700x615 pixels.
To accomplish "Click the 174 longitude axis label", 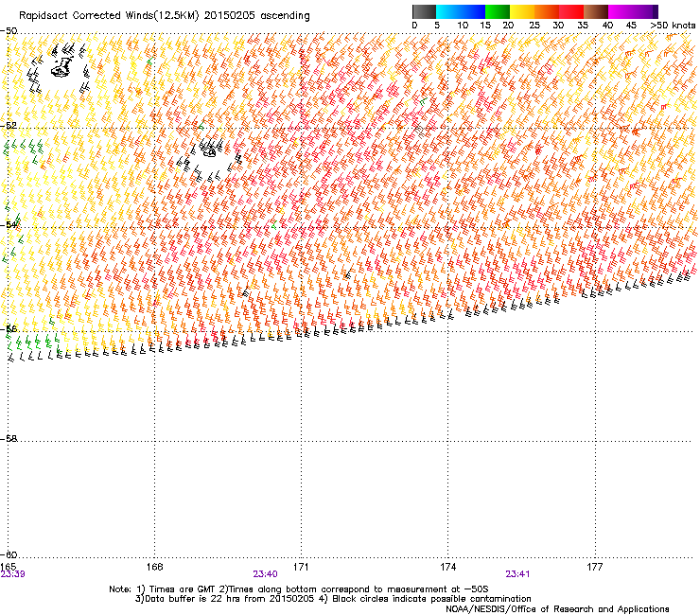I will pyautogui.click(x=447, y=567).
